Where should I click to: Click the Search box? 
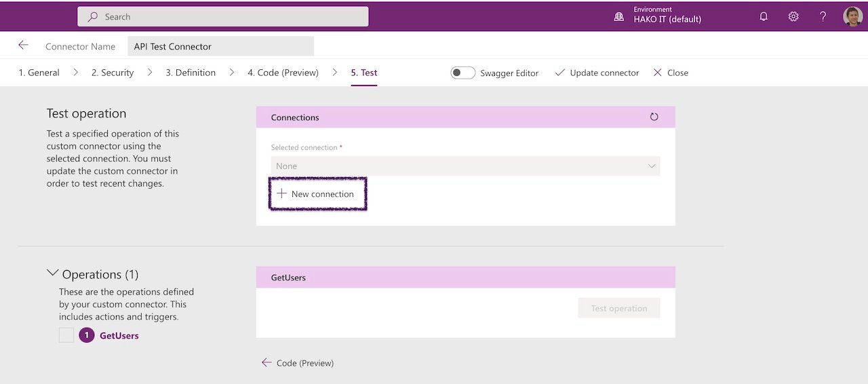tap(223, 17)
